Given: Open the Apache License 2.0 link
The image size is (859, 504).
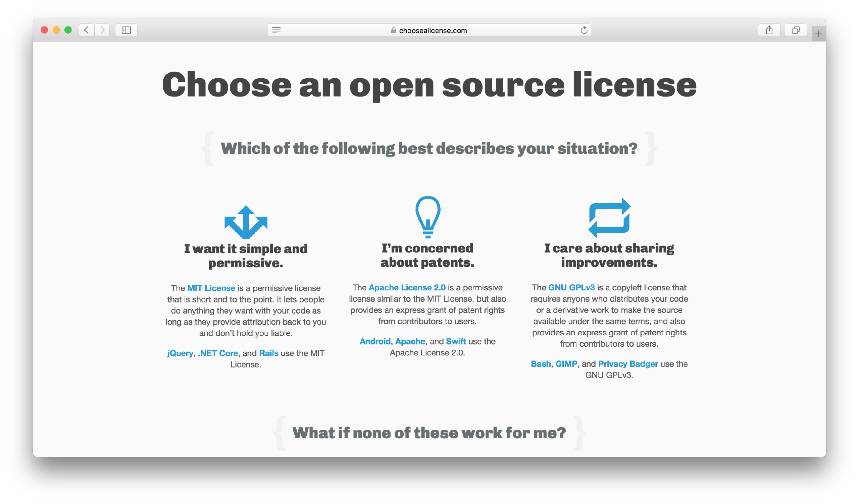Looking at the screenshot, I should [407, 287].
